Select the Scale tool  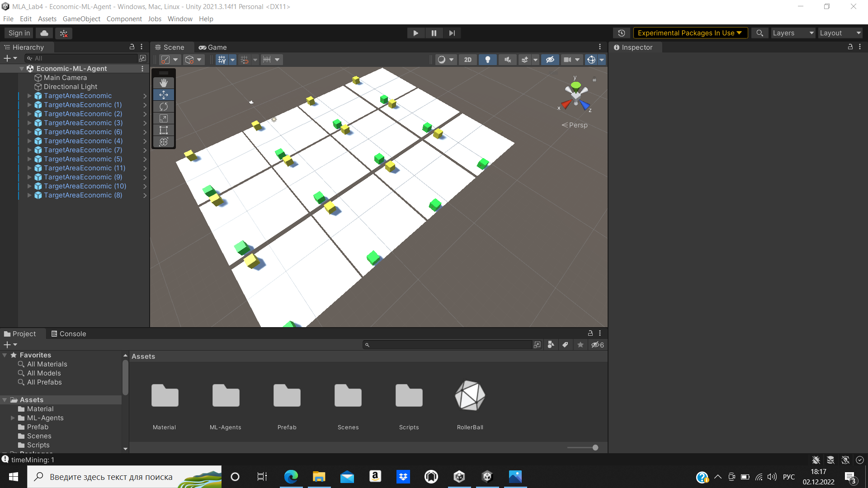163,118
